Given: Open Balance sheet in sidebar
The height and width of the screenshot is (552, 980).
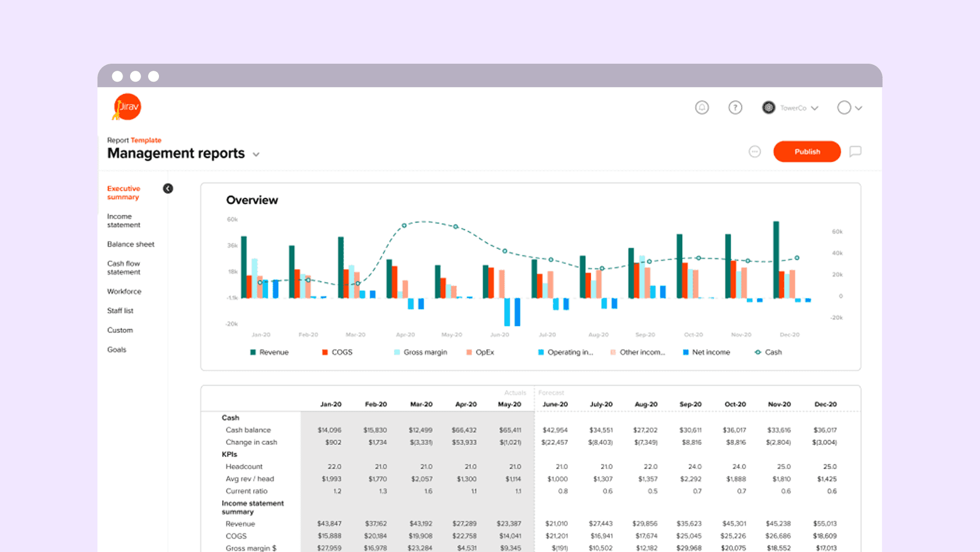Looking at the screenshot, I should [x=131, y=244].
